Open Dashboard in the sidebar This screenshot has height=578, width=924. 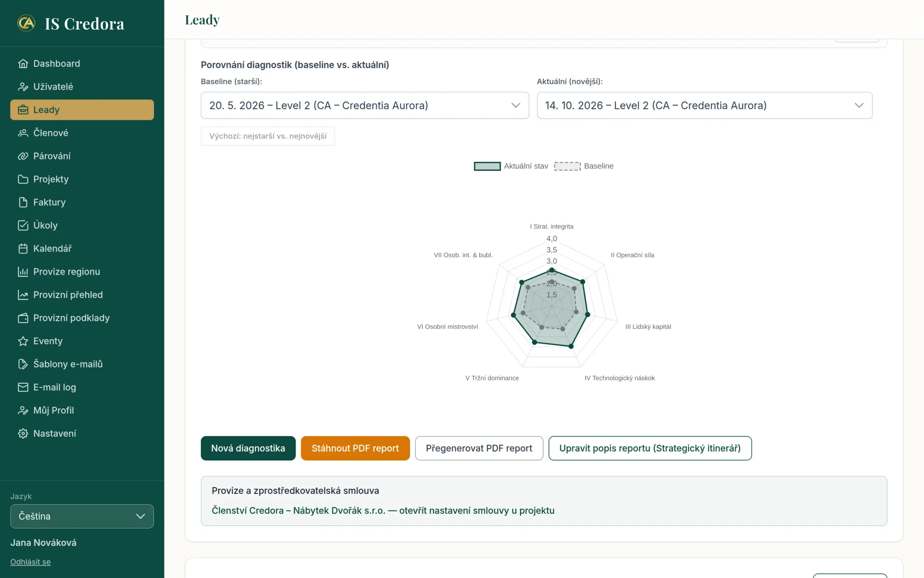click(82, 64)
